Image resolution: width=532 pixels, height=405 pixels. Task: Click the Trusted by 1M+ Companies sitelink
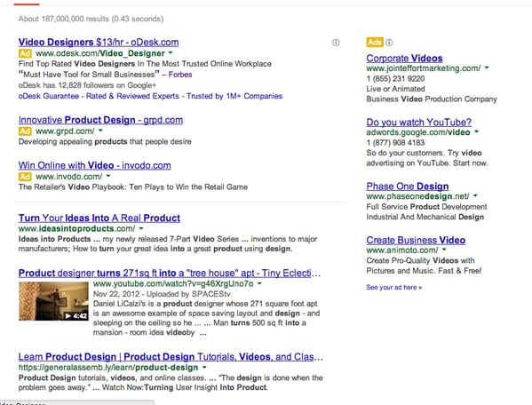click(234, 96)
